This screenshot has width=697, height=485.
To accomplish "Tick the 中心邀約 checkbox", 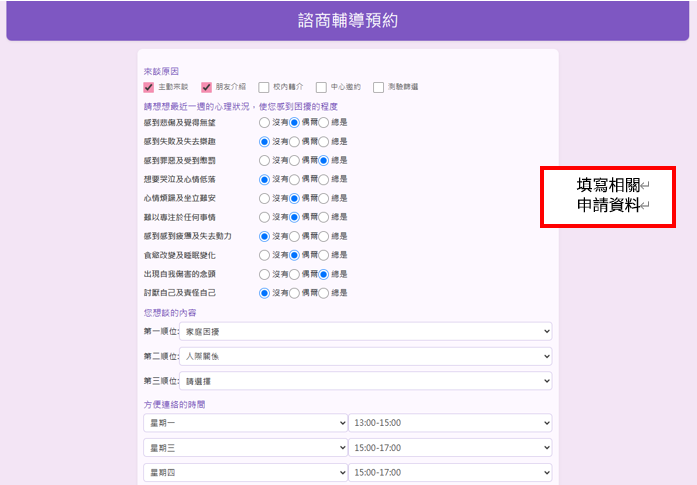I will (321, 87).
